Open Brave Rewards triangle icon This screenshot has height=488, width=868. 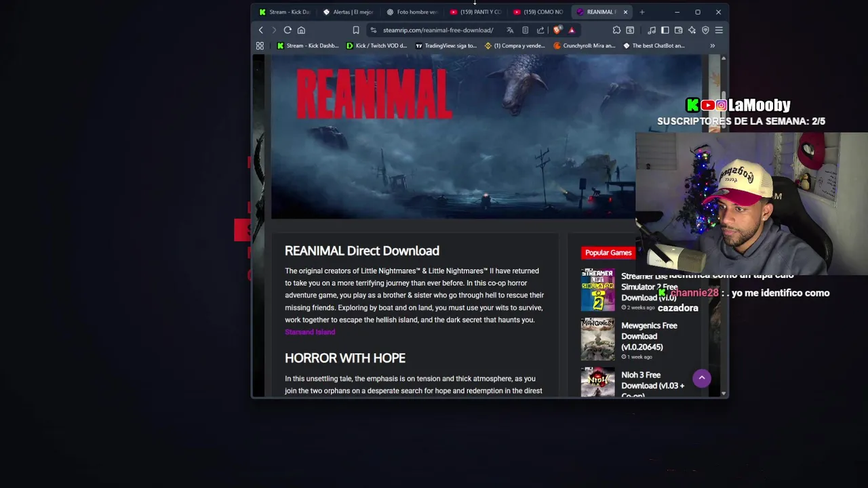click(572, 30)
